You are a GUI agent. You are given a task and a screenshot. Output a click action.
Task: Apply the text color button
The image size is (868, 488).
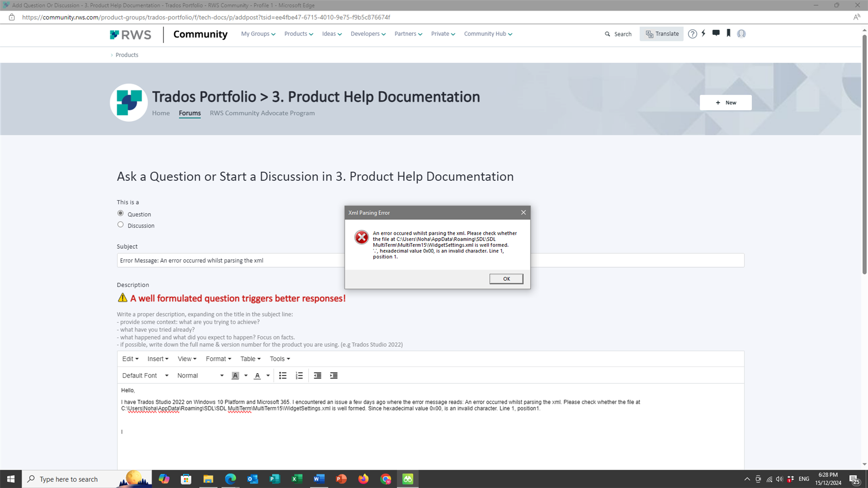point(257,376)
